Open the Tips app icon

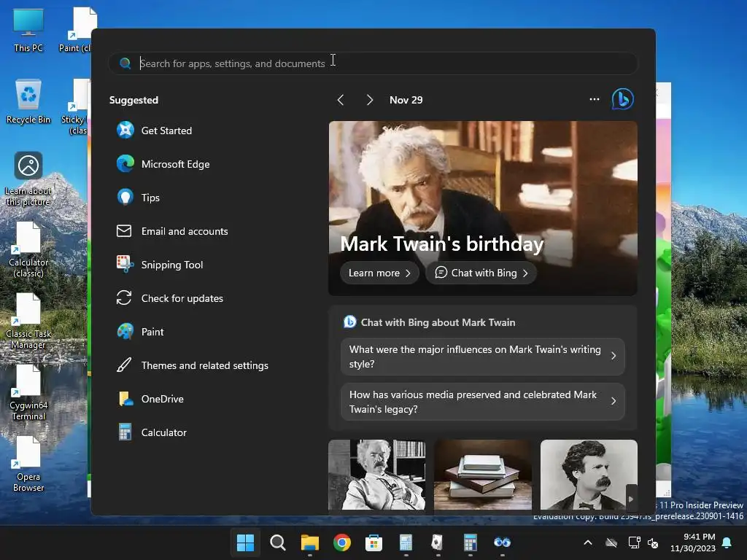tap(125, 197)
